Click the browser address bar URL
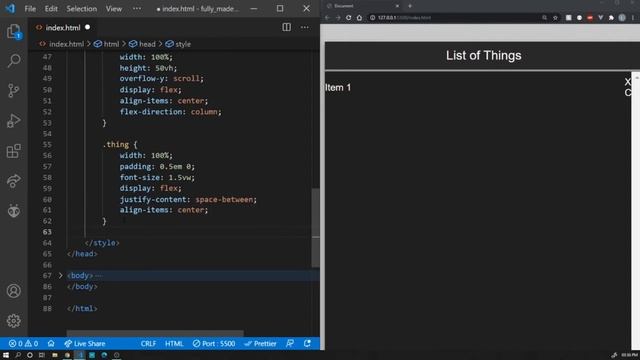The image size is (640, 360). pyautogui.click(x=404, y=18)
